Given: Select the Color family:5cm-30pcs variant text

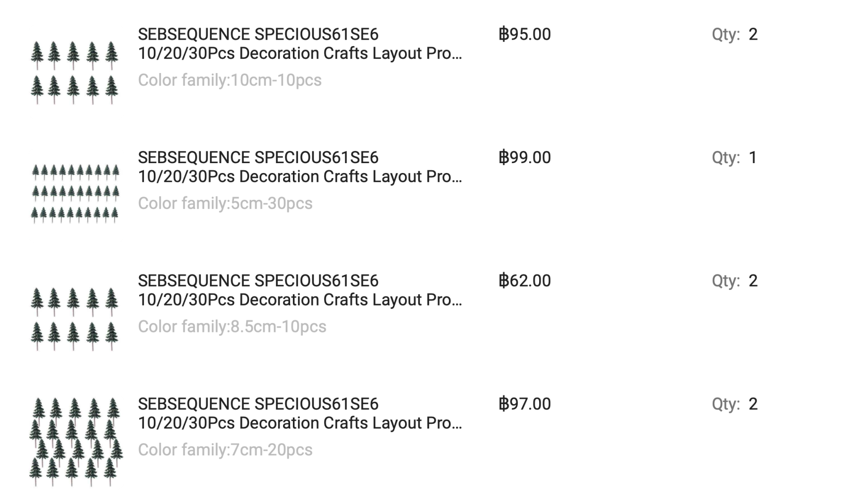Looking at the screenshot, I should click(x=225, y=203).
